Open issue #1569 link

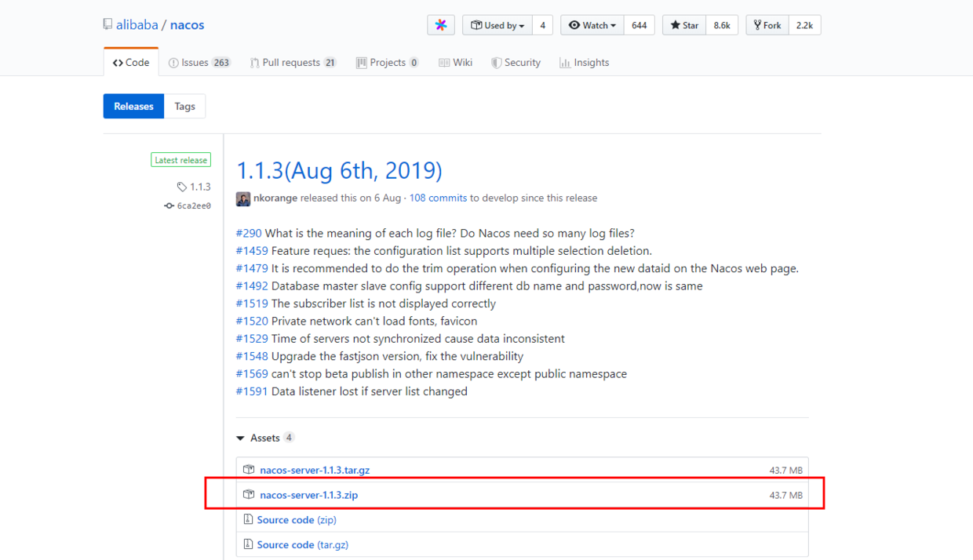point(252,374)
